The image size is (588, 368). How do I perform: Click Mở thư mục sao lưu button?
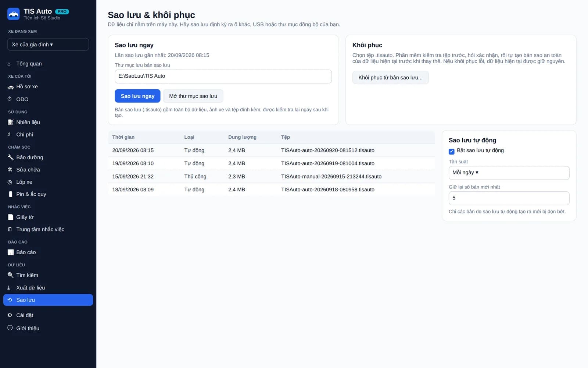[193, 96]
